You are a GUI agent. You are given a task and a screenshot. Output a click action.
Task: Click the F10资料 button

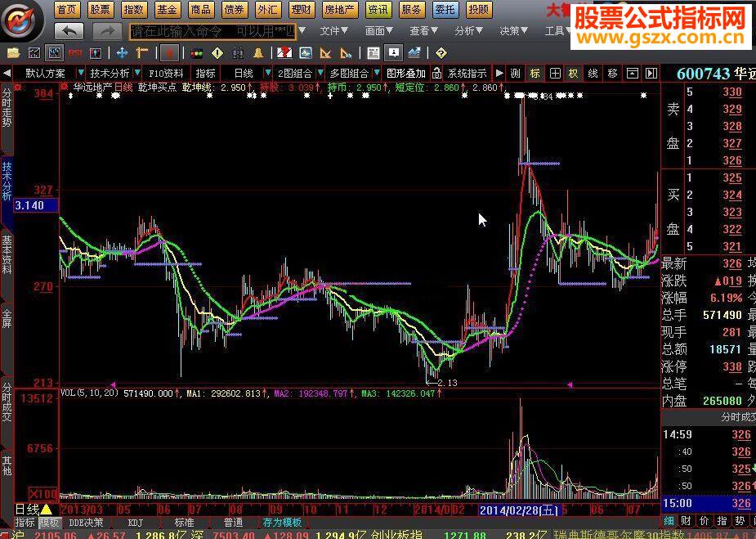click(x=167, y=74)
